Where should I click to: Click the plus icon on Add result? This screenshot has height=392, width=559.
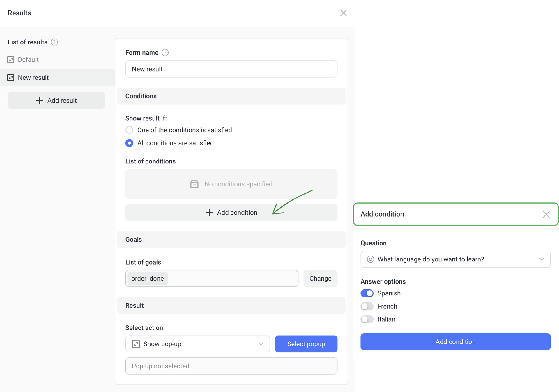coord(40,101)
